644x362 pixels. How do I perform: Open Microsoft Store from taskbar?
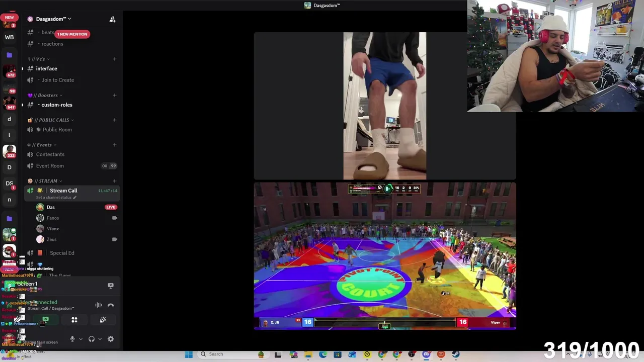(x=337, y=354)
